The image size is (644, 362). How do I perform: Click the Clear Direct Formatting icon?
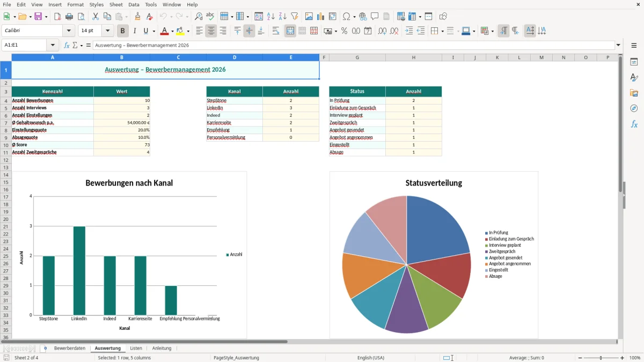coord(149,17)
